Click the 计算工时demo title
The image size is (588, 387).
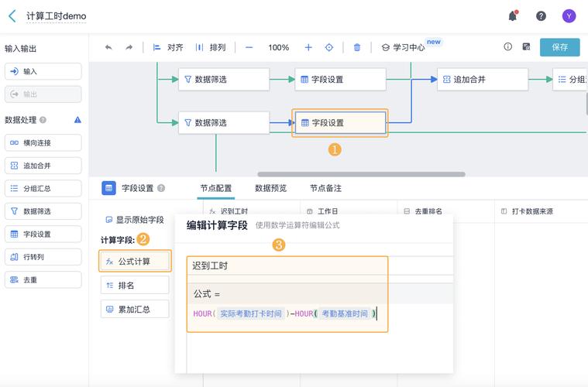coord(57,16)
